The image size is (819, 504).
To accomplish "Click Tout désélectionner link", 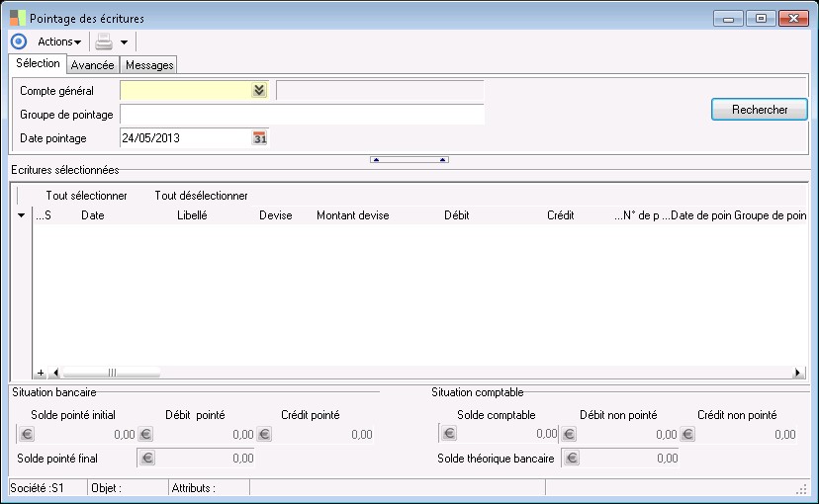I will point(201,196).
